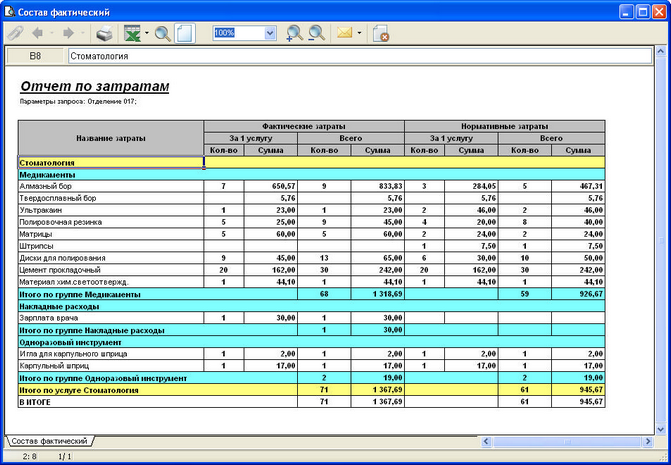Select the Диски для полирования cell
This screenshot has width=671, height=465.
(x=110, y=258)
